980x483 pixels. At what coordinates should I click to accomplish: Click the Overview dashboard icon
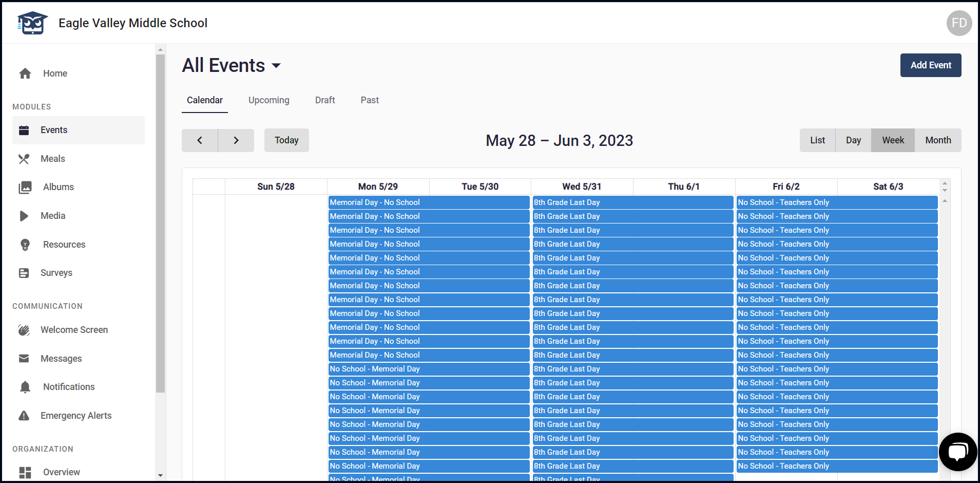pyautogui.click(x=25, y=472)
